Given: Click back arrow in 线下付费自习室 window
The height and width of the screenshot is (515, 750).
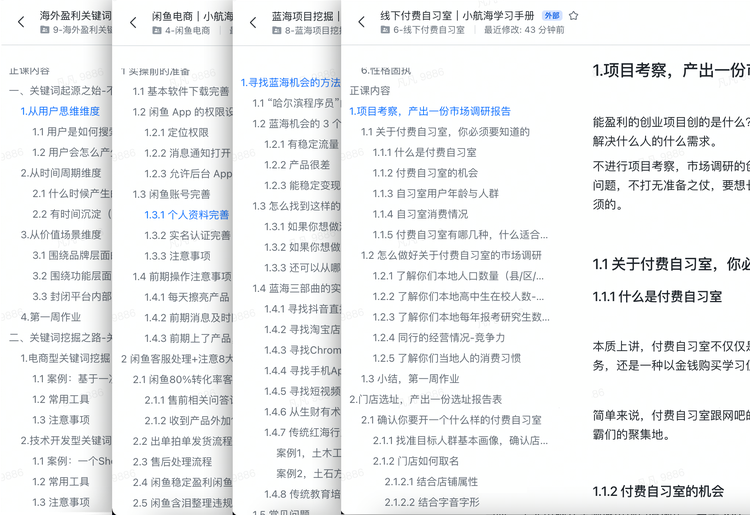Looking at the screenshot, I should pos(362,22).
